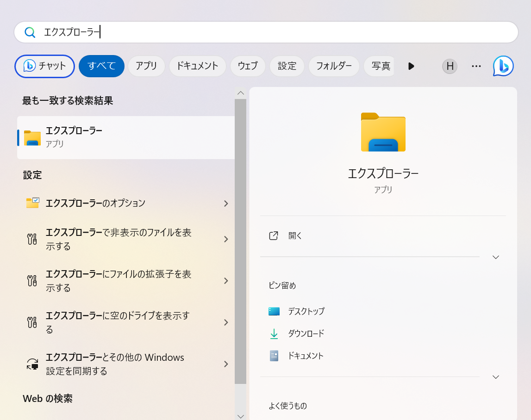The height and width of the screenshot is (420, 531).
Task: Click the エクスプローラー folder icon in best match
Action: point(32,138)
